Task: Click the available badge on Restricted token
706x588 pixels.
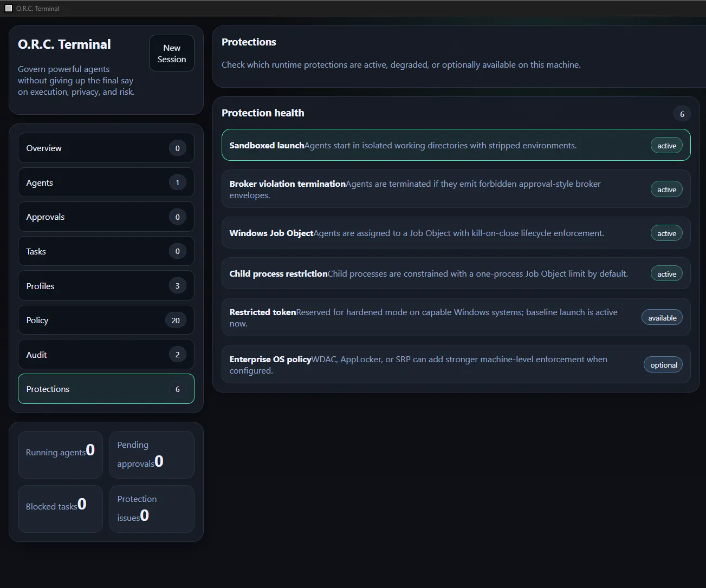Action: point(662,318)
